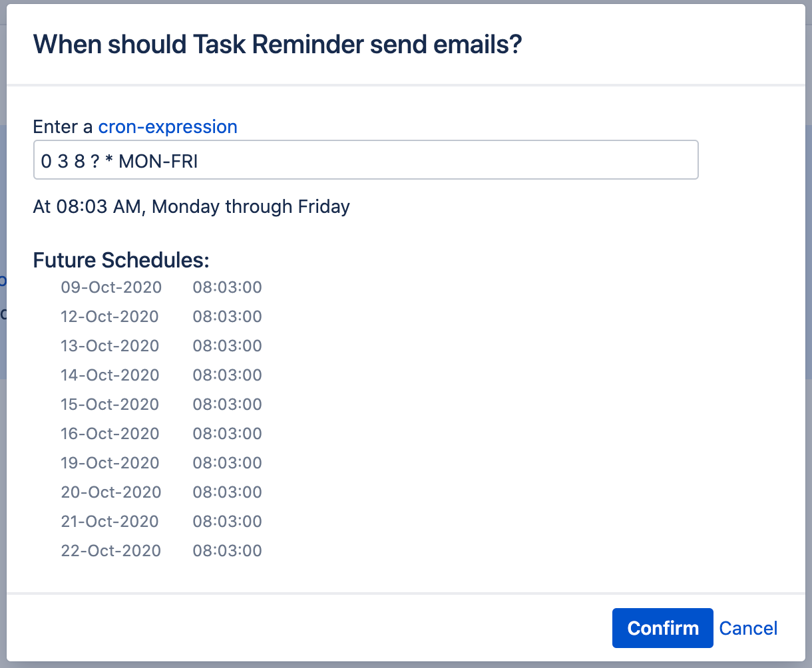Open the cron-expression help link

(168, 126)
